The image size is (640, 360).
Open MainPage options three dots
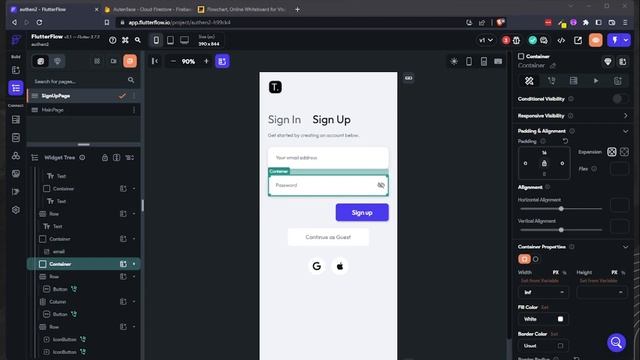click(134, 110)
